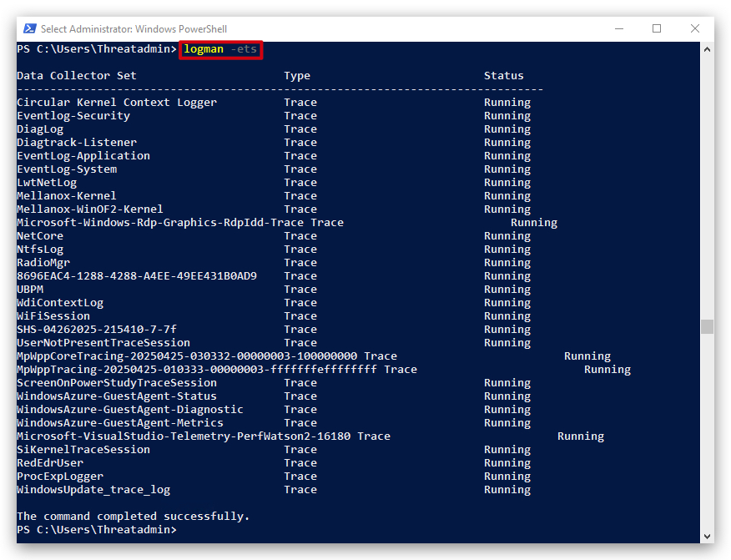Screen dimensions: 731x560
Task: Select the 'Circular Kernel Context Logger' entry
Action: (117, 102)
